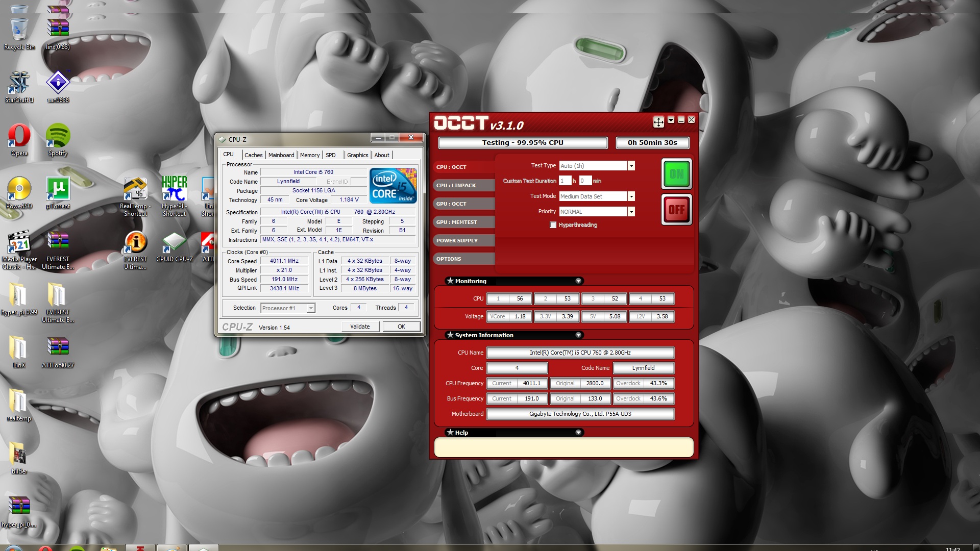
Task: Launch the Opera browser icon
Action: 19,140
